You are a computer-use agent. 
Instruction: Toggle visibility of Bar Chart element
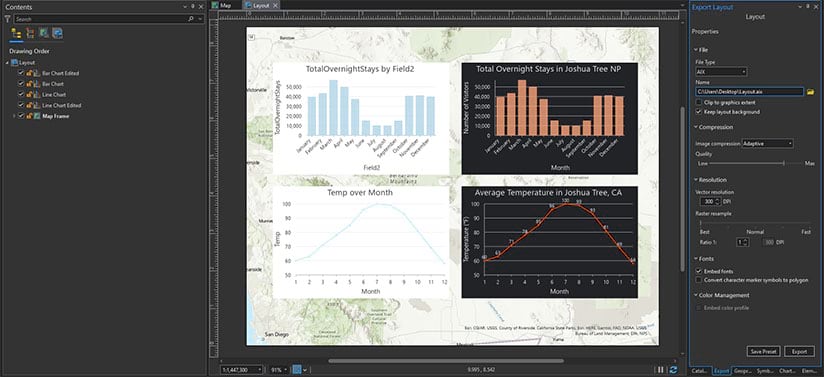click(21, 84)
